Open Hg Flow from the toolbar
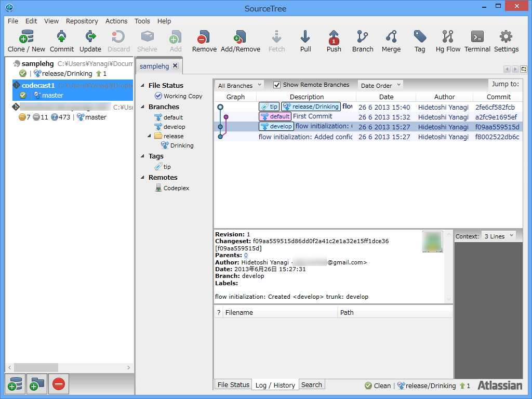Image resolution: width=532 pixels, height=399 pixels. pyautogui.click(x=448, y=41)
